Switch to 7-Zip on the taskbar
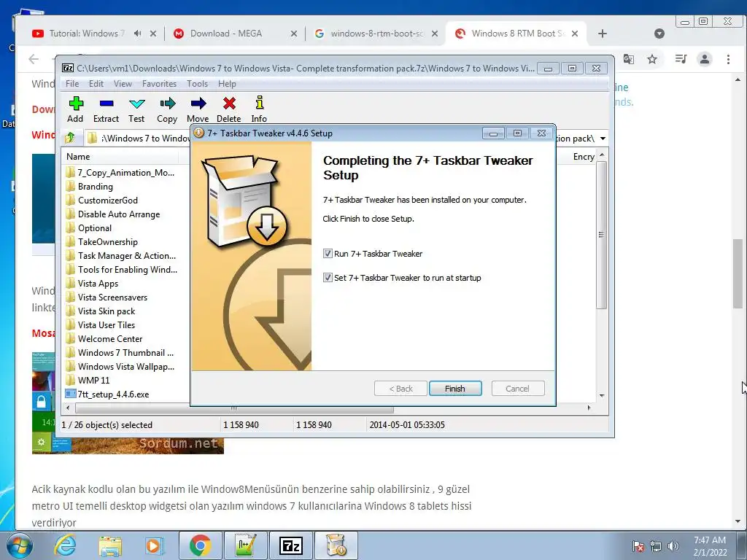This screenshot has height=560, width=747. [291, 545]
